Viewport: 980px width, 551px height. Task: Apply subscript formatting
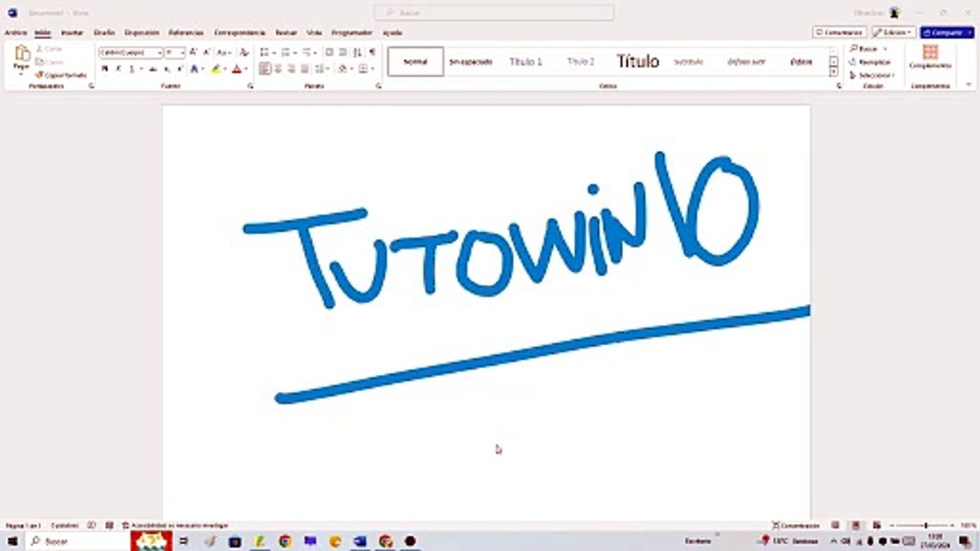click(x=167, y=69)
